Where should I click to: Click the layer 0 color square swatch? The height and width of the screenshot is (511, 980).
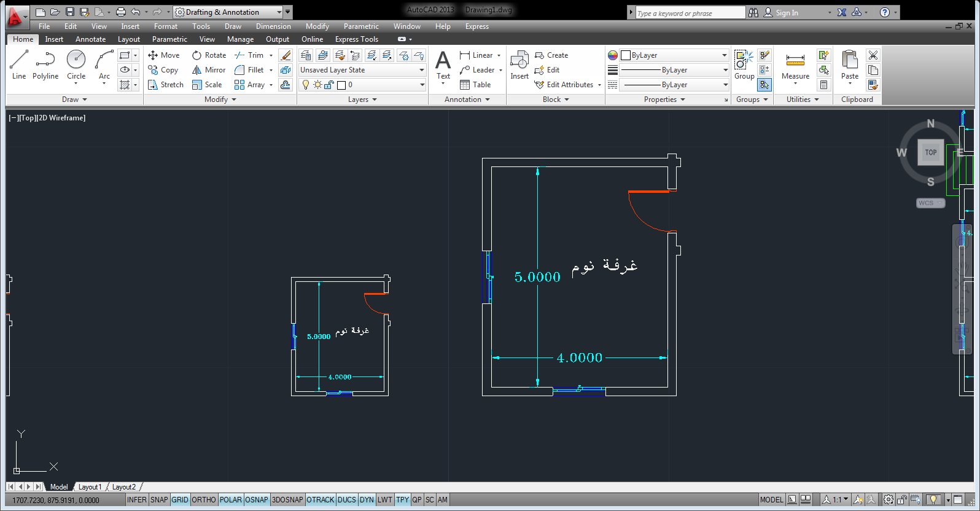tap(341, 85)
